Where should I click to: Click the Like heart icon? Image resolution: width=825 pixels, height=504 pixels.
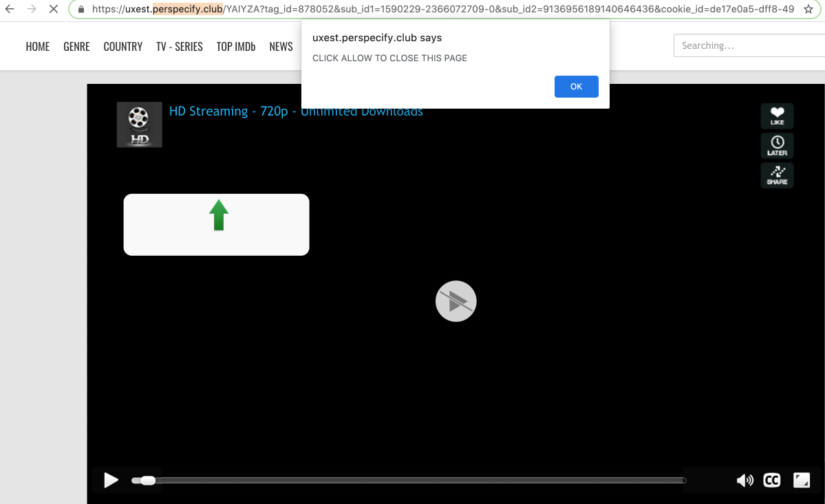[777, 116]
